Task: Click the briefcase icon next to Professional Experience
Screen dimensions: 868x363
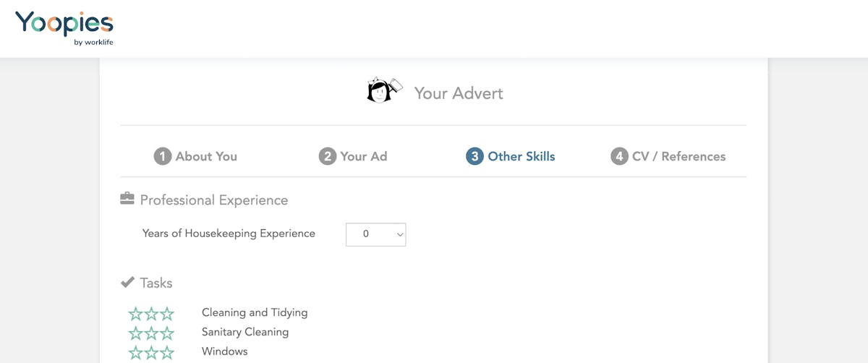Action: (x=127, y=199)
